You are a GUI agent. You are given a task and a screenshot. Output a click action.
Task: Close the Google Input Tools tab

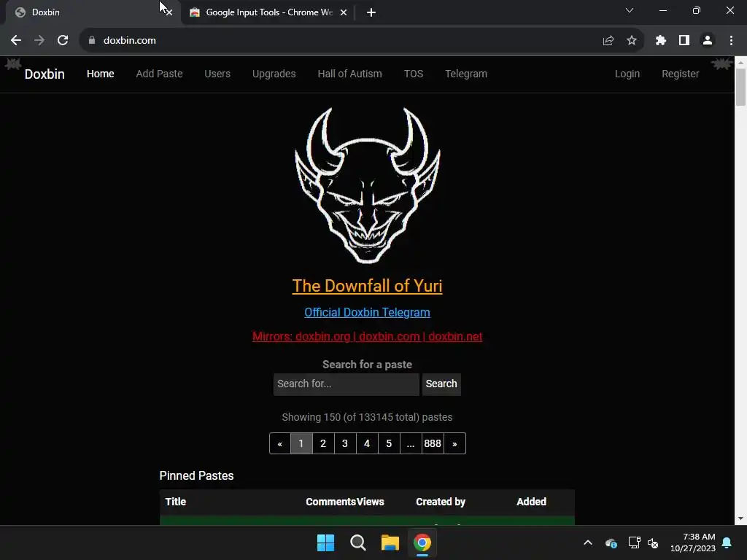click(344, 12)
